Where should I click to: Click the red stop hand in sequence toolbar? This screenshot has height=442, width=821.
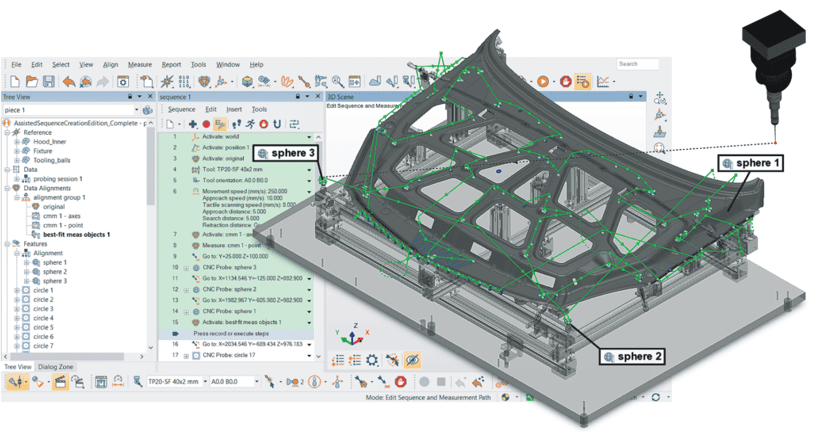(264, 124)
